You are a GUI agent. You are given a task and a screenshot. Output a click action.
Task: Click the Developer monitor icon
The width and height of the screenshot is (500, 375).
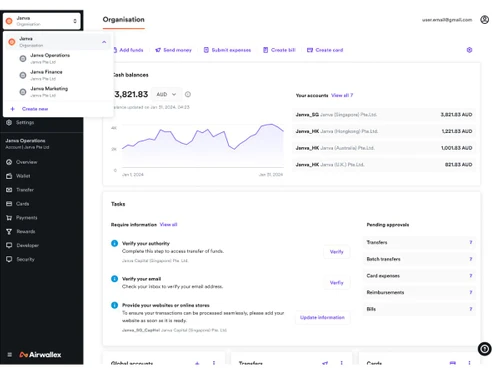tap(9, 245)
